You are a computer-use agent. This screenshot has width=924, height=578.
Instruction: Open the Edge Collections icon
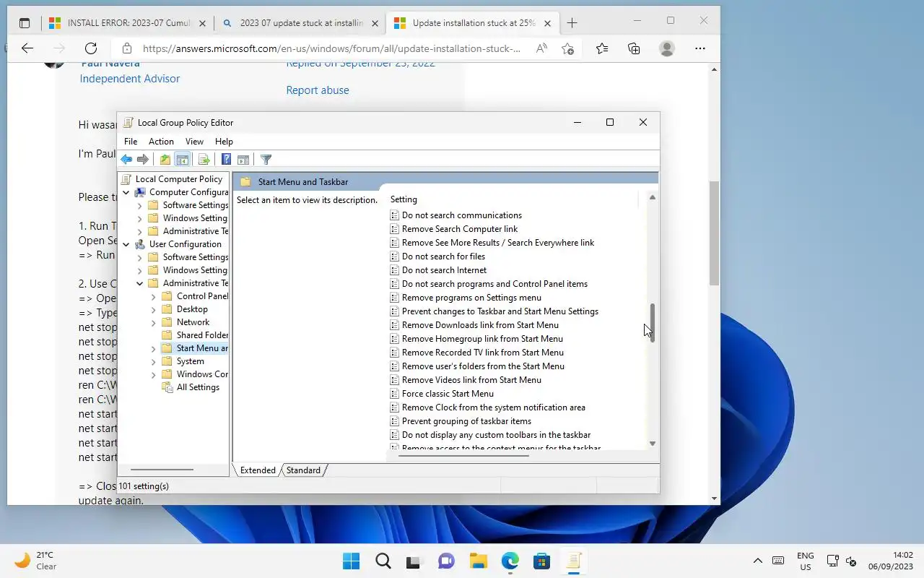(x=634, y=48)
